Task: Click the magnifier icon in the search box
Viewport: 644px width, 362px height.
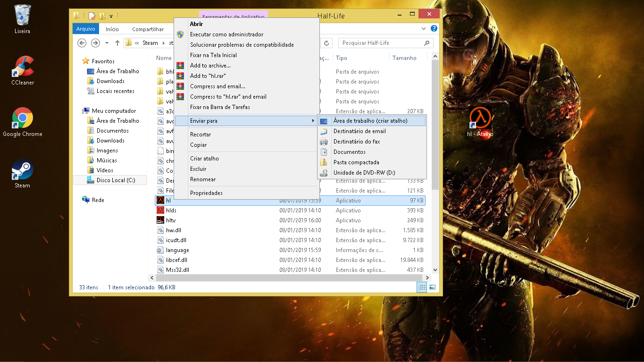Action: 427,43
